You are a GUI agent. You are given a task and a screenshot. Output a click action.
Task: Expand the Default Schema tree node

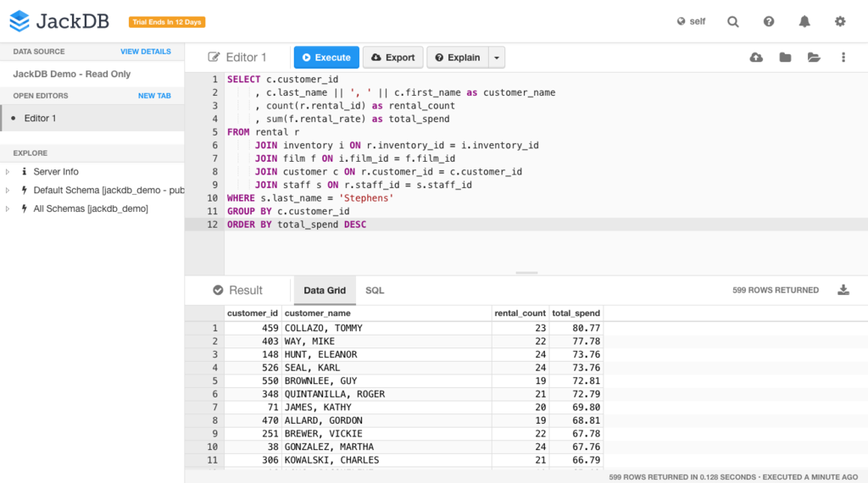pyautogui.click(x=7, y=191)
